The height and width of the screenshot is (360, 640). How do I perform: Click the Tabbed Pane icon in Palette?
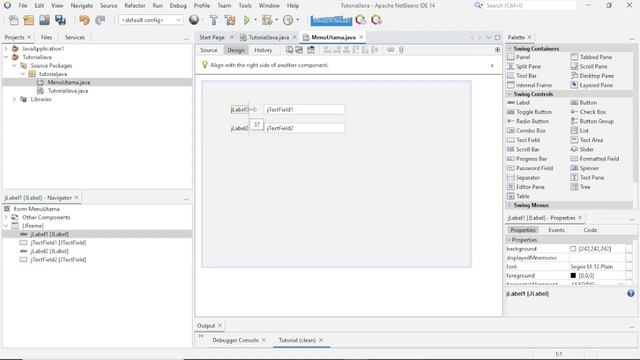pos(574,57)
